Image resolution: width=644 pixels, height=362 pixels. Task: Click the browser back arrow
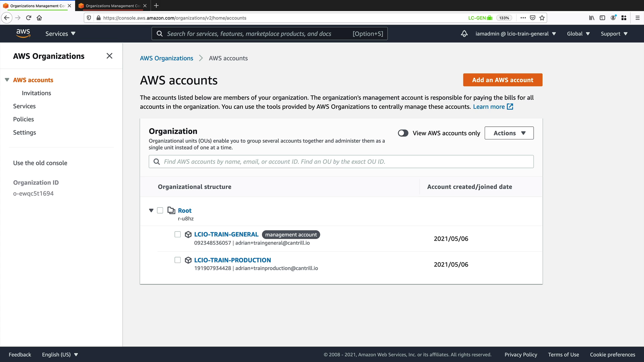(x=7, y=18)
